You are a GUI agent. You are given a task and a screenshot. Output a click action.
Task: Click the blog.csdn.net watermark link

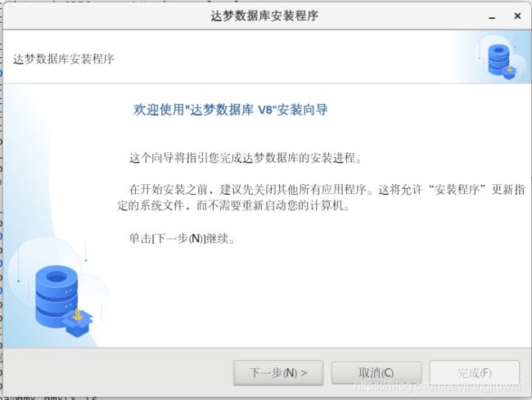click(440, 386)
